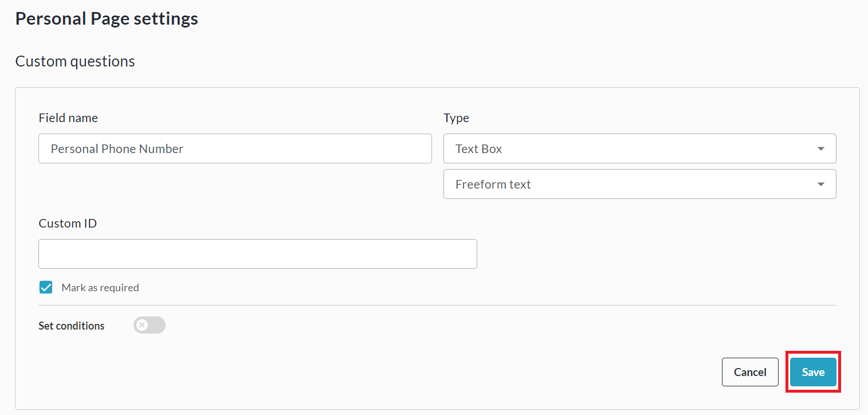868x415 pixels.
Task: Click the Type label above the dropdowns
Action: tap(456, 118)
